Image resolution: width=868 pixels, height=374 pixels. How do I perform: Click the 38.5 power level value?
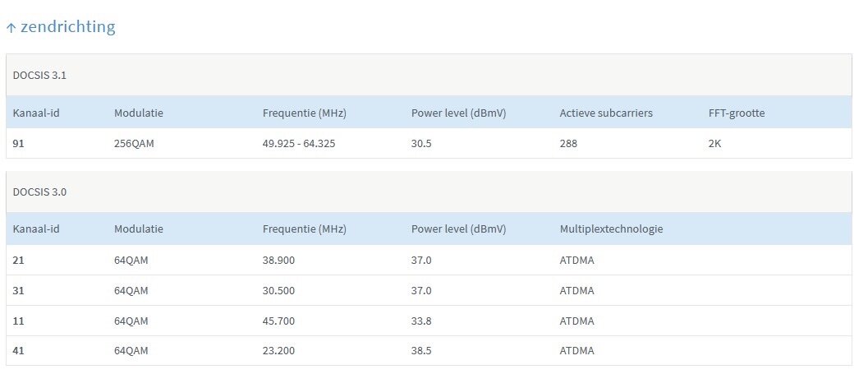coord(423,351)
